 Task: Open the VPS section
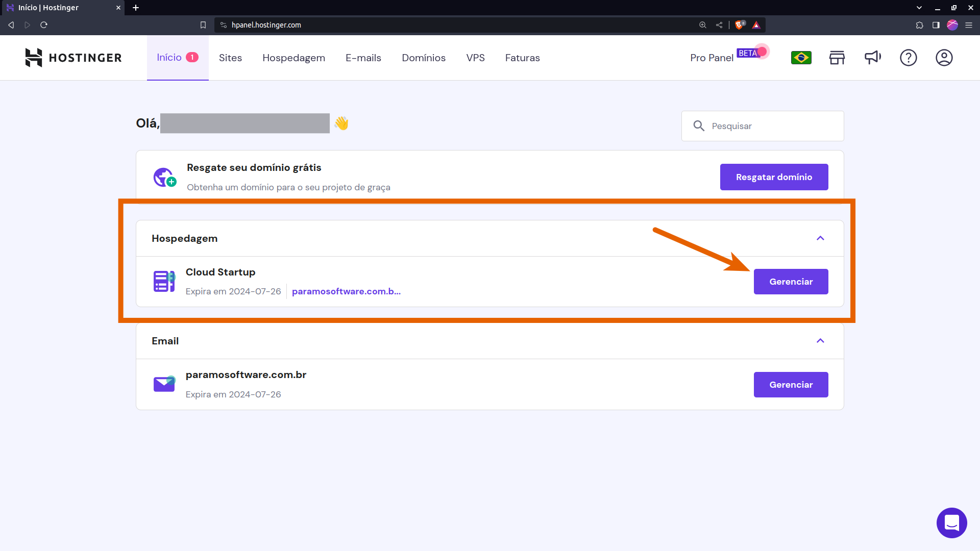pyautogui.click(x=475, y=58)
